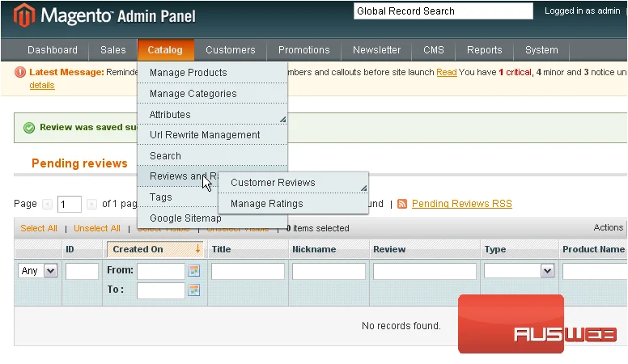The image size is (628, 364).
Task: Open the From date calendar icon
Action: click(x=194, y=271)
